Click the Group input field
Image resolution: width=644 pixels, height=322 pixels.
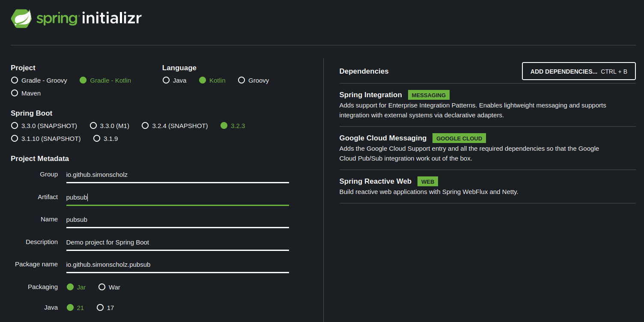tap(178, 175)
